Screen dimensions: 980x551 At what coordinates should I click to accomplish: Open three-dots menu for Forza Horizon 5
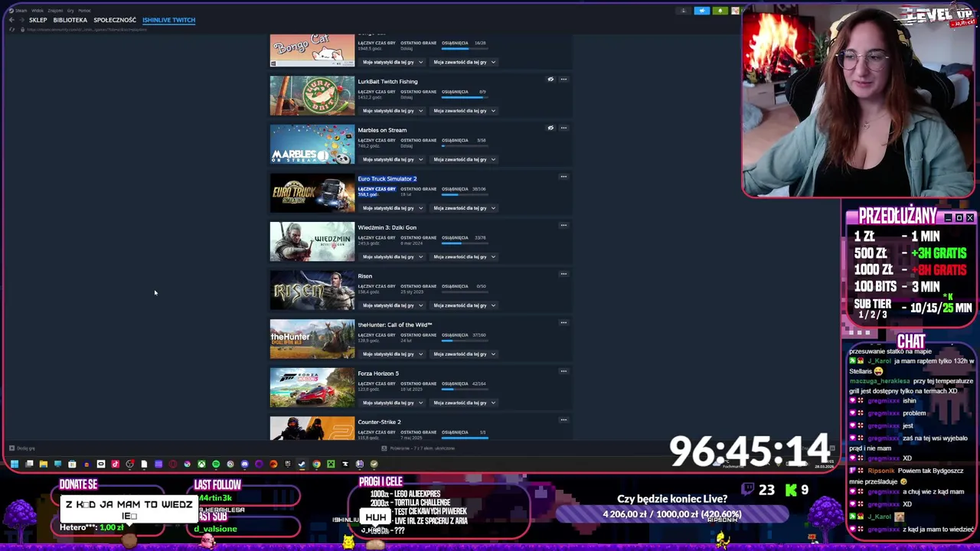coord(563,371)
